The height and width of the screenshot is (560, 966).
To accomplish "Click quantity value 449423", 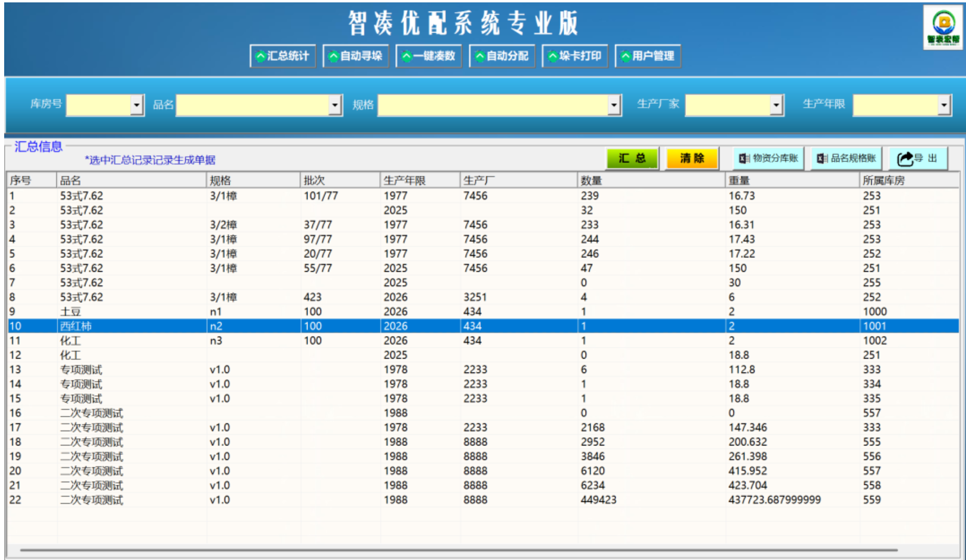I will (x=598, y=500).
